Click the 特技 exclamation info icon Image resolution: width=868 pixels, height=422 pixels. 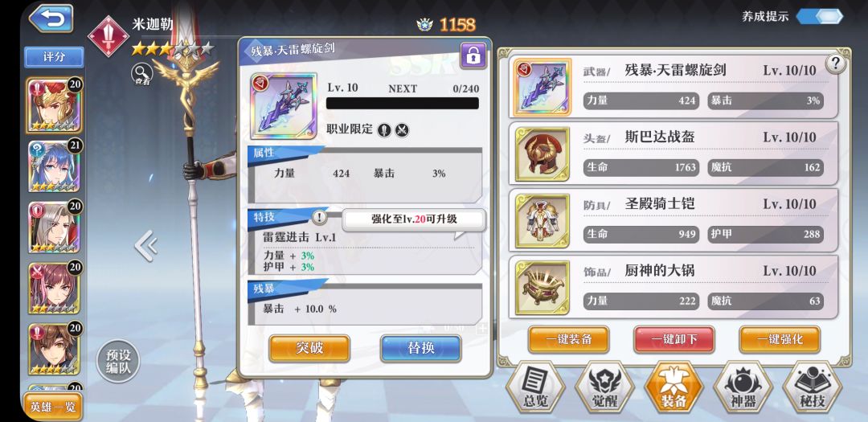pos(319,218)
